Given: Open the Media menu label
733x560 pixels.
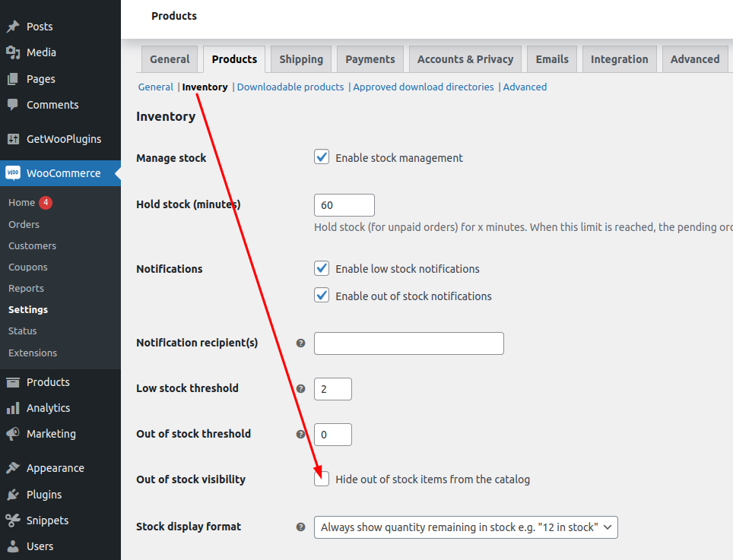Looking at the screenshot, I should [41, 52].
